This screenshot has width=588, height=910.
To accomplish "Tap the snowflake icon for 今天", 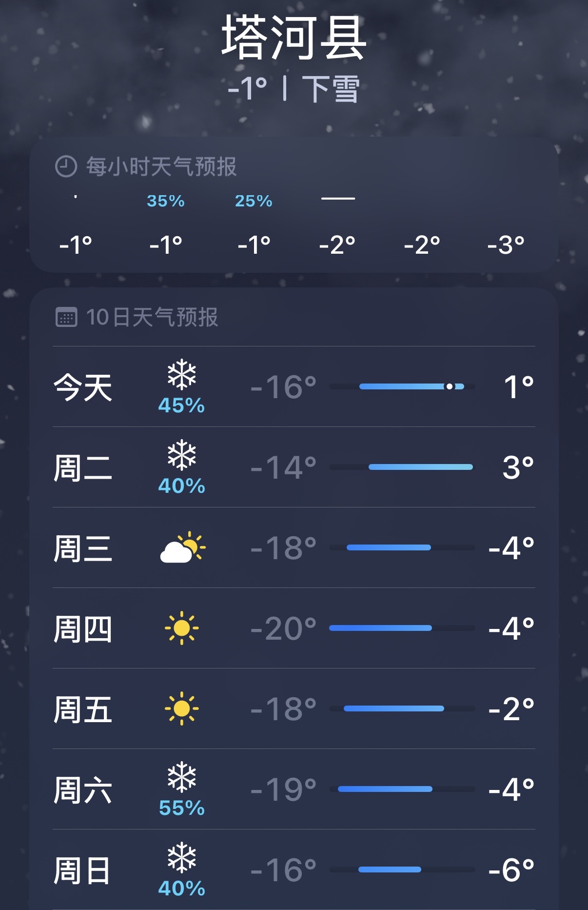I will pyautogui.click(x=181, y=374).
